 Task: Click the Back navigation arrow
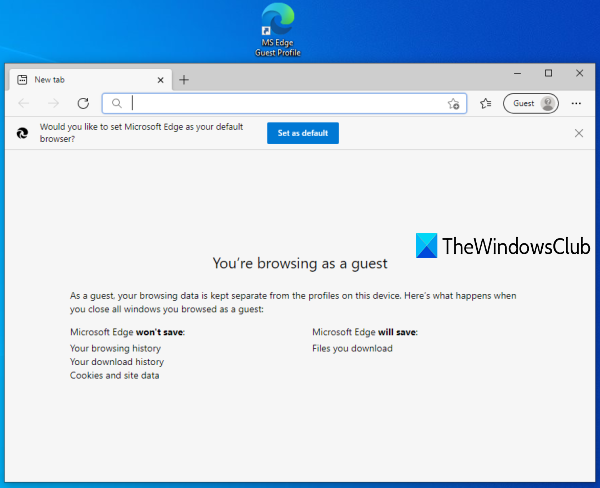24,103
